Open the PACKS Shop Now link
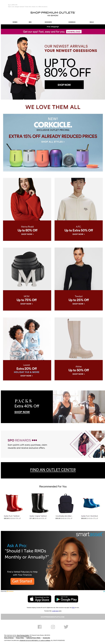This screenshot has width=105, height=644. point(22,412)
